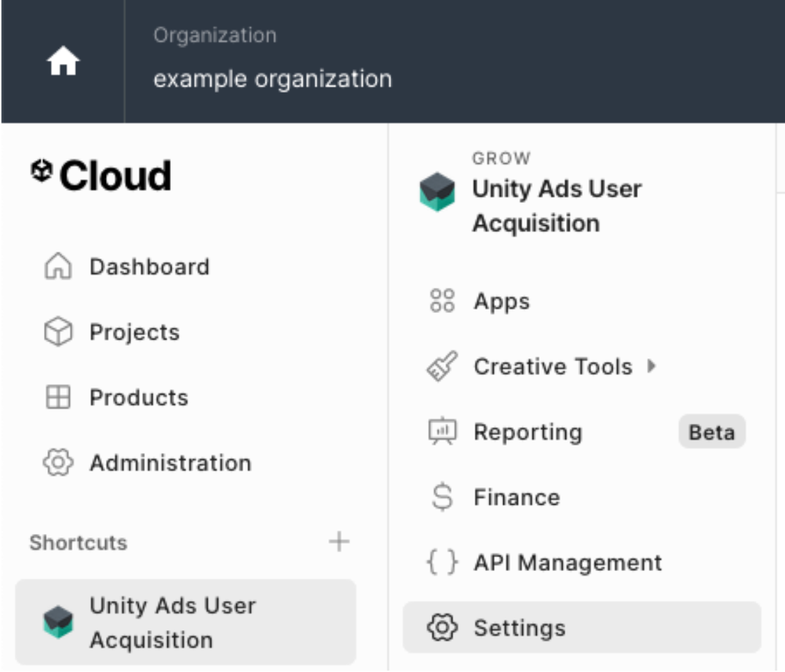Click the Products grid icon

coord(58,397)
